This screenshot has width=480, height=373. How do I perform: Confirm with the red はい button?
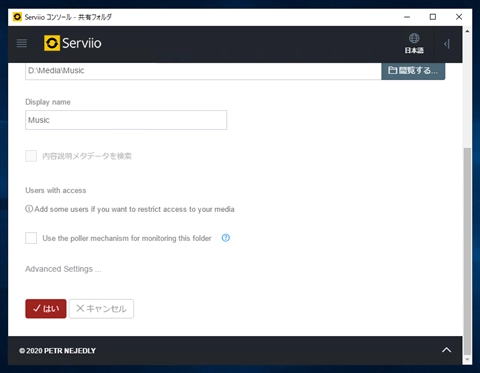(46, 309)
